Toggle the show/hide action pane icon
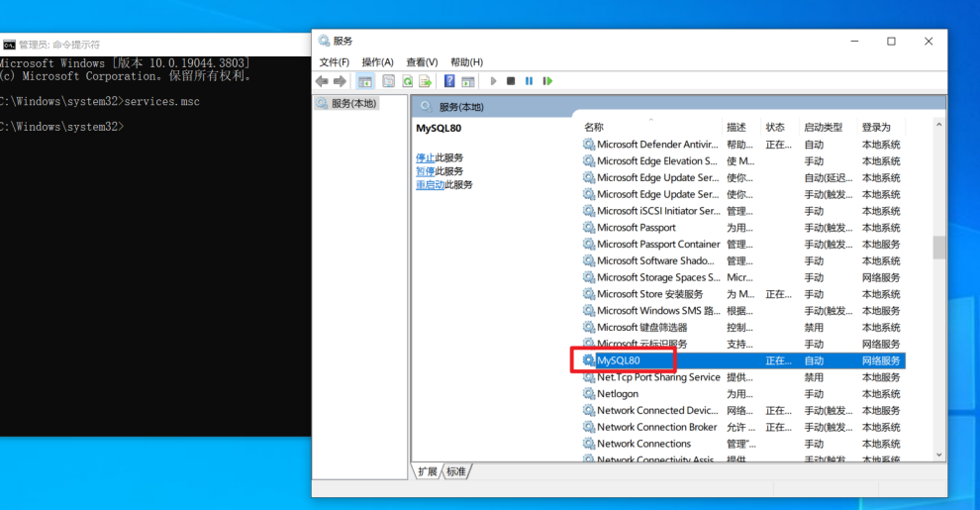 click(x=468, y=81)
